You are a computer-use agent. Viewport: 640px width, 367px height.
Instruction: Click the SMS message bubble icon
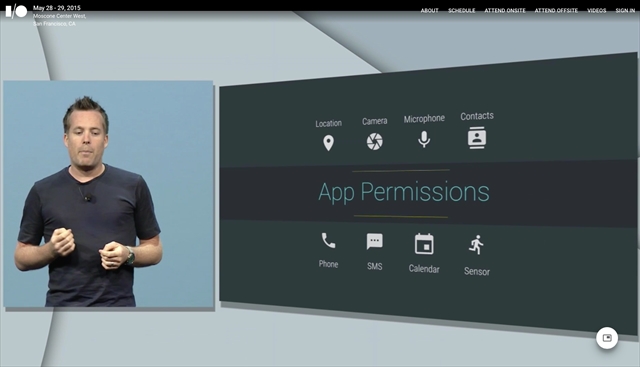374,242
